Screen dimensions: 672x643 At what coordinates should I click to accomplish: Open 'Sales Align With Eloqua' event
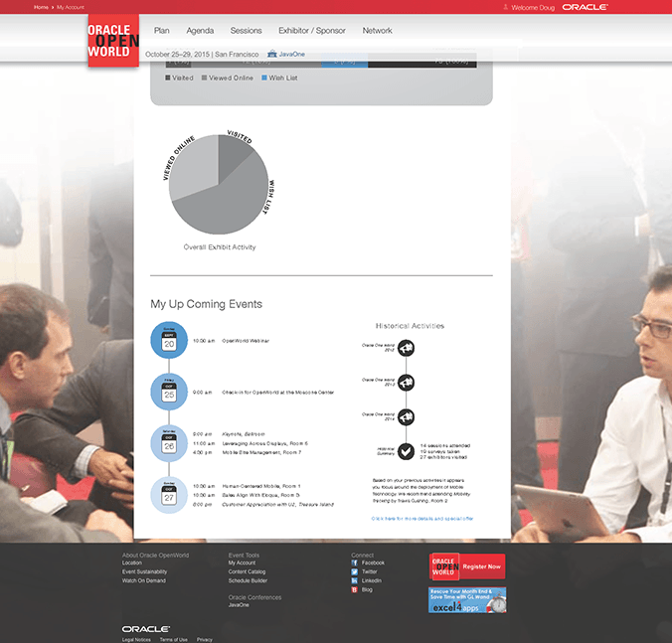[x=260, y=495]
